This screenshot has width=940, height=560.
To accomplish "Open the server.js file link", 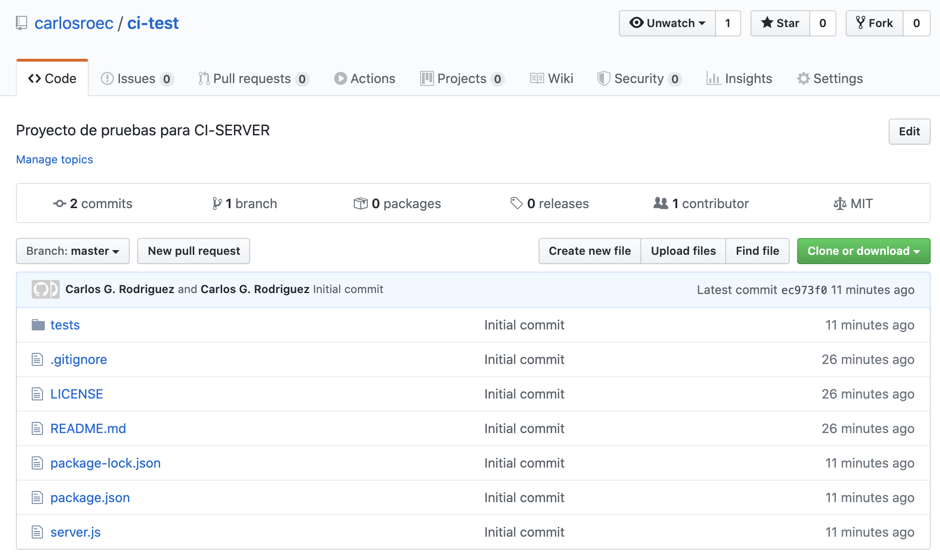I will click(x=76, y=532).
